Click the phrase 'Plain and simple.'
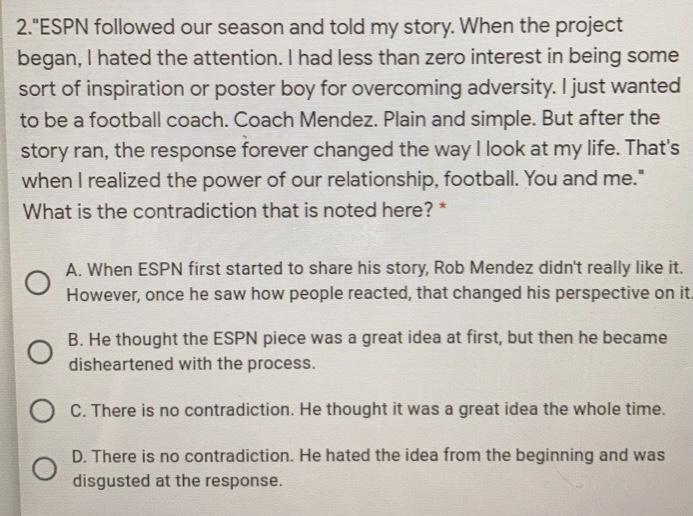This screenshot has width=693, height=516. pos(460,119)
